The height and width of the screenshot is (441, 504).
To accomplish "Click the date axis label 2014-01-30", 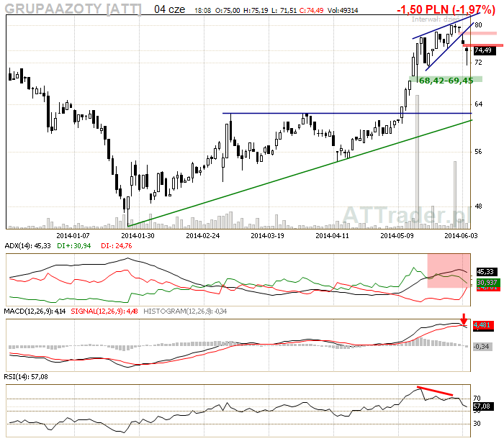I will (138, 236).
